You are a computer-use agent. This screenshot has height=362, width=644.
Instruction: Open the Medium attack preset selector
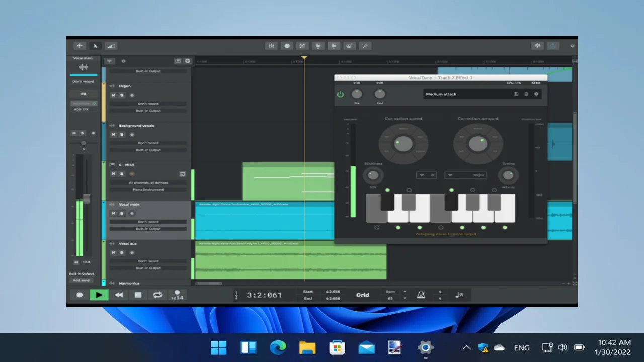[x=466, y=94]
